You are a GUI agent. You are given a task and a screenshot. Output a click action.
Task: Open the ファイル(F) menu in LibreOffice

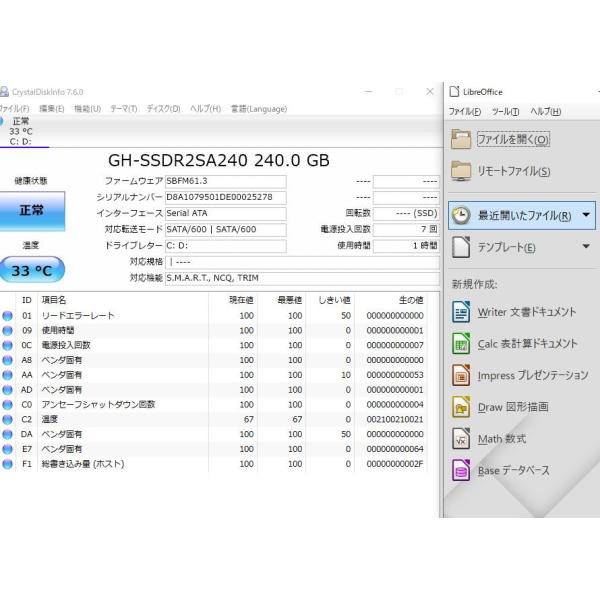(465, 112)
